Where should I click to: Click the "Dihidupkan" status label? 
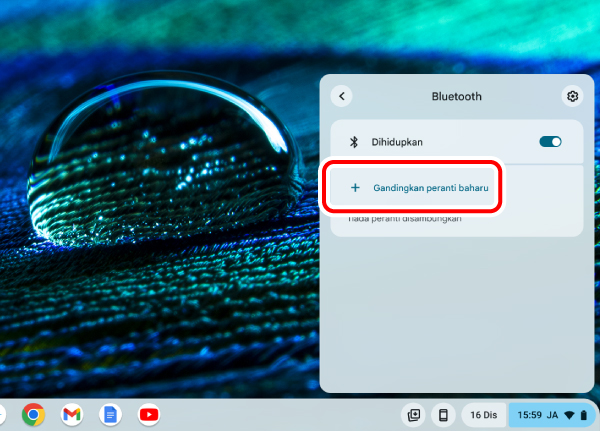pos(397,142)
